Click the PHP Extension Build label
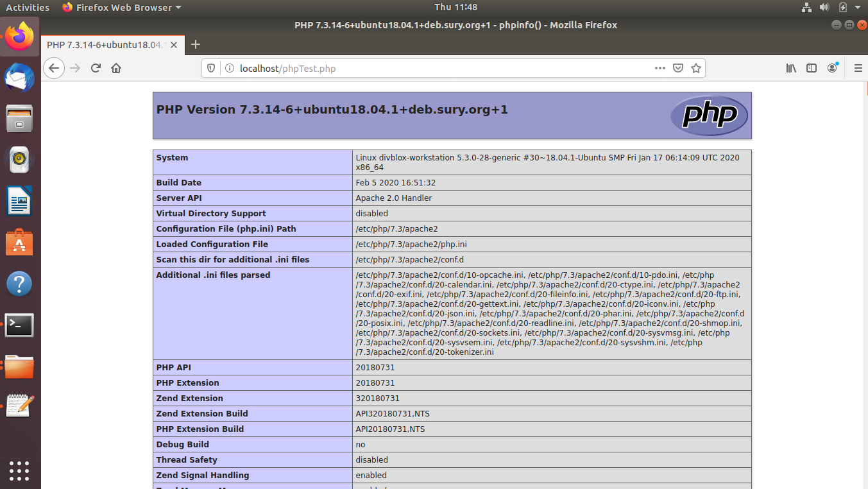Screen dimensions: 868x489 tap(200, 429)
